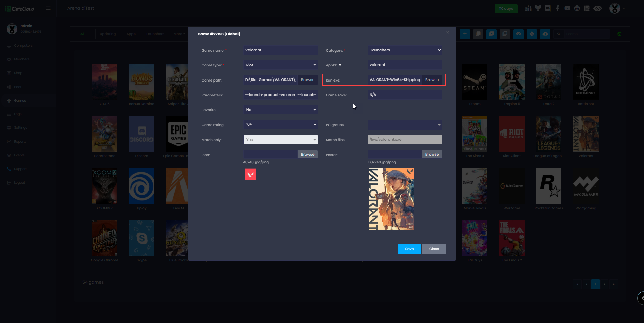This screenshot has height=323, width=644.
Task: Click the YouTube icon in header
Action: tap(567, 8)
